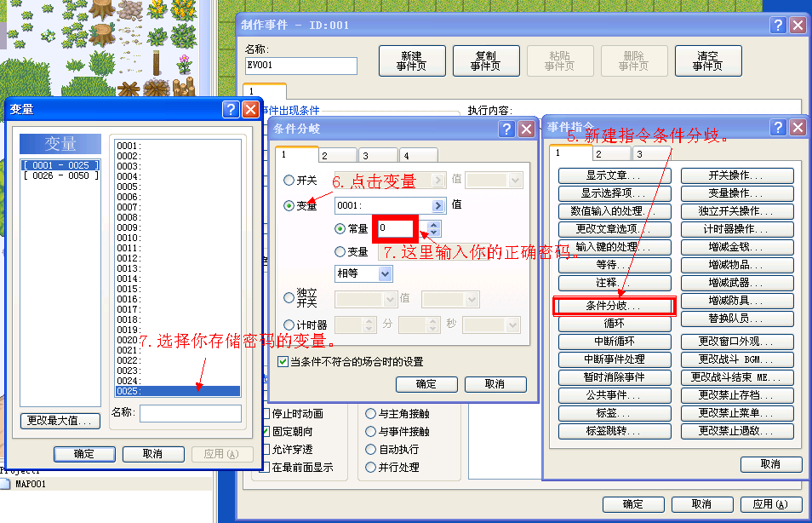Open MAP001 in project tree
Viewport: 812px width, 523px height.
click(x=30, y=484)
